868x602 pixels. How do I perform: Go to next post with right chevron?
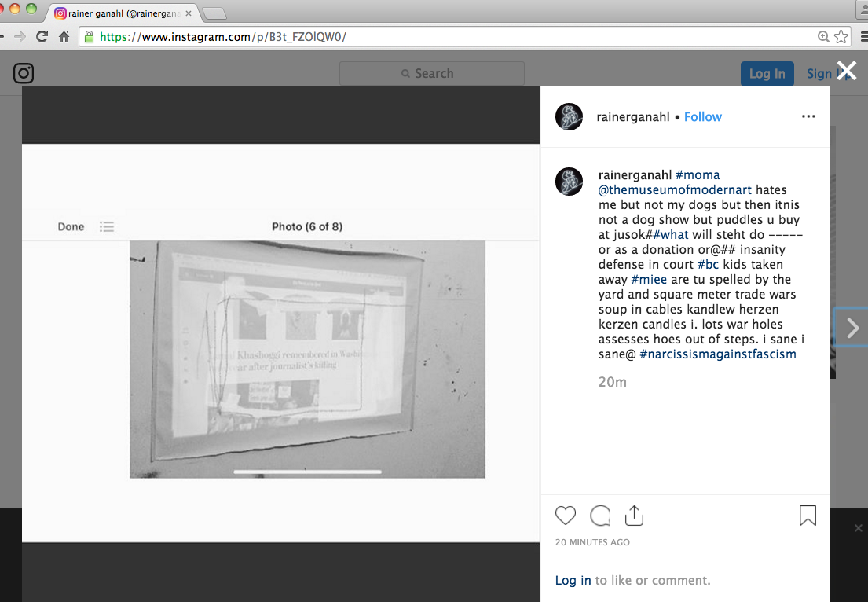(x=852, y=329)
